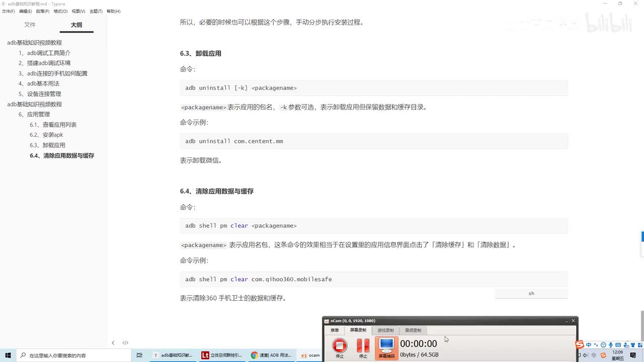Open the Sogou soft keyboard icon

[618, 345]
